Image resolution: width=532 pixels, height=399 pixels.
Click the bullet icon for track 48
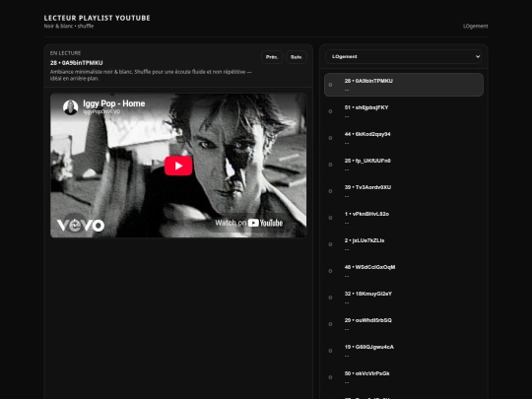point(330,271)
